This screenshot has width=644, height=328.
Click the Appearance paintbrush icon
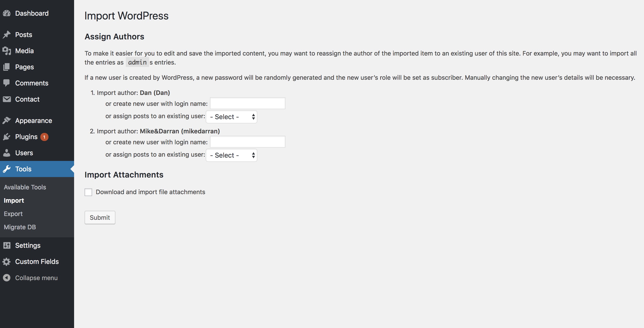tap(7, 120)
